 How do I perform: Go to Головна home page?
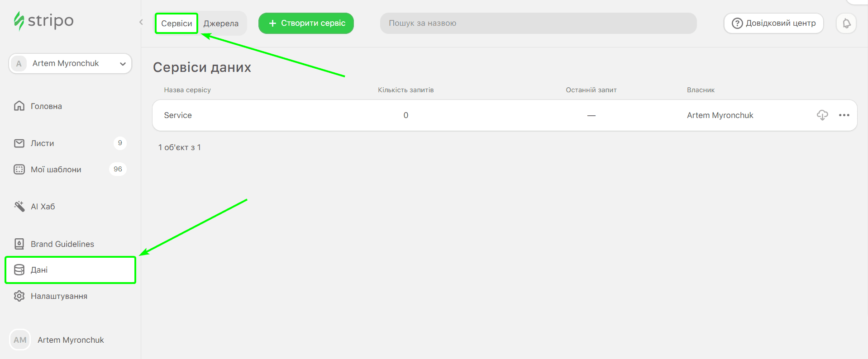[x=46, y=106]
